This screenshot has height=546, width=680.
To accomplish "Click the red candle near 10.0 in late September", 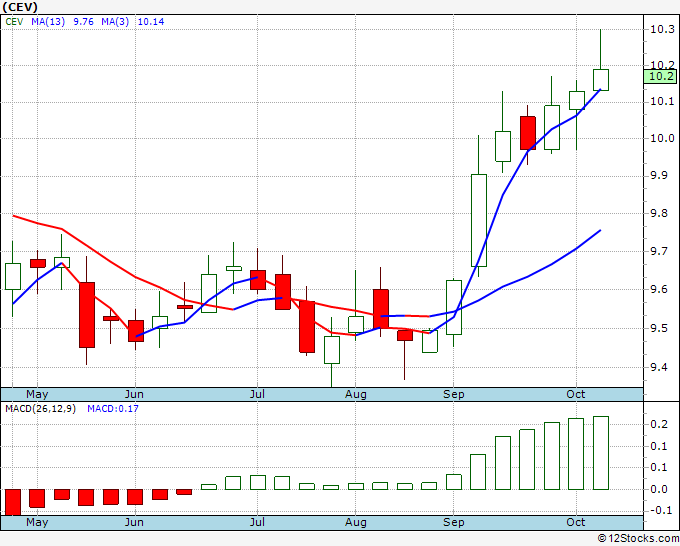I will (x=528, y=133).
